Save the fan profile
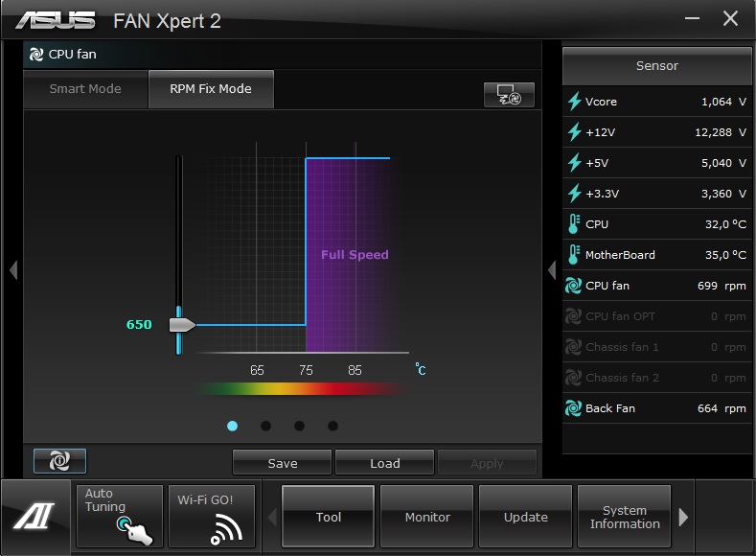 coord(282,463)
